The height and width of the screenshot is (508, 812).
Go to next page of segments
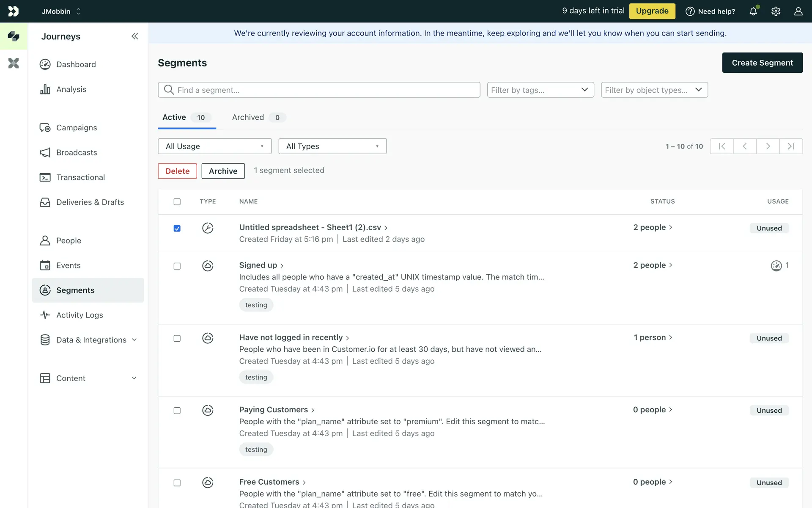(x=768, y=146)
